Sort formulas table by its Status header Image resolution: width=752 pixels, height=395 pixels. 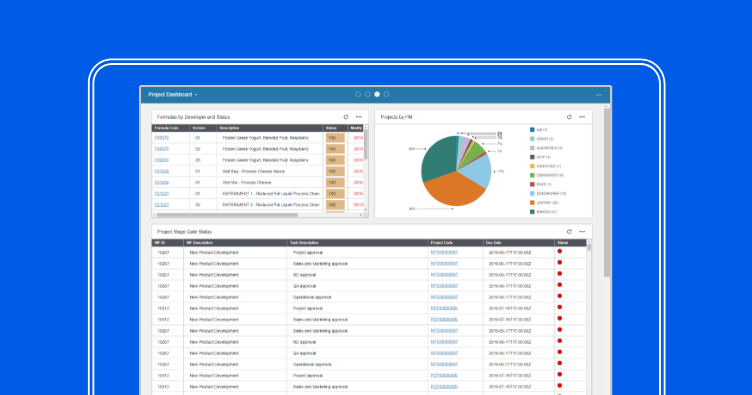(335, 128)
